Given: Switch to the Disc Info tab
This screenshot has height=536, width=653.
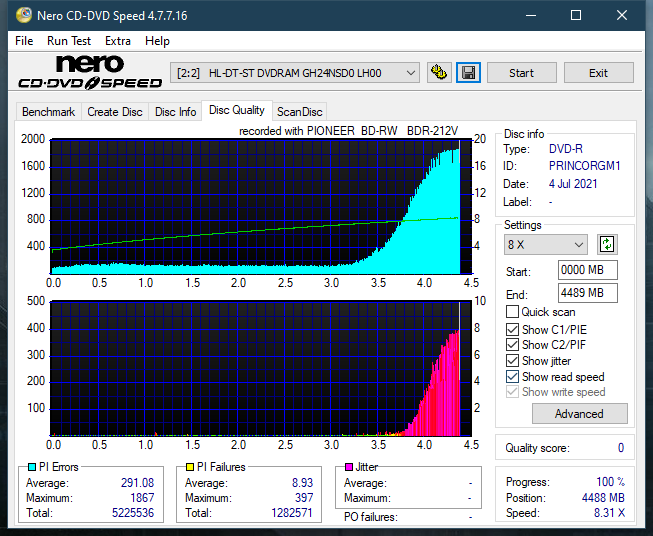Looking at the screenshot, I should 175,112.
